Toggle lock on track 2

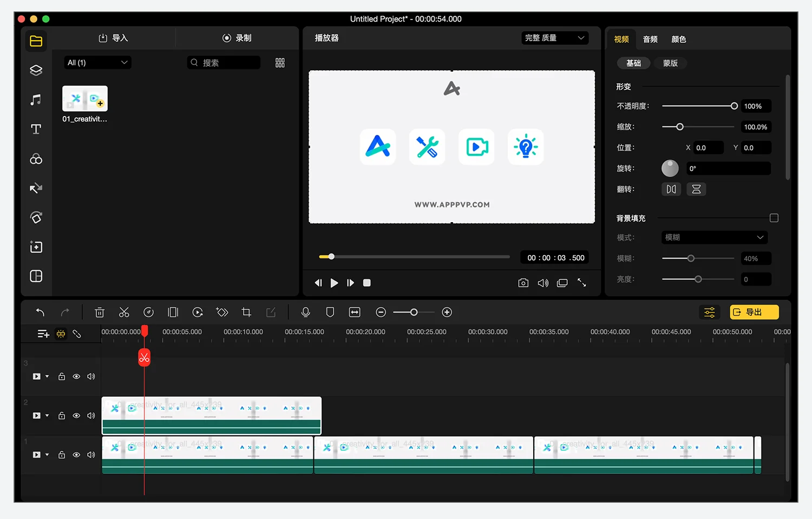click(x=62, y=416)
